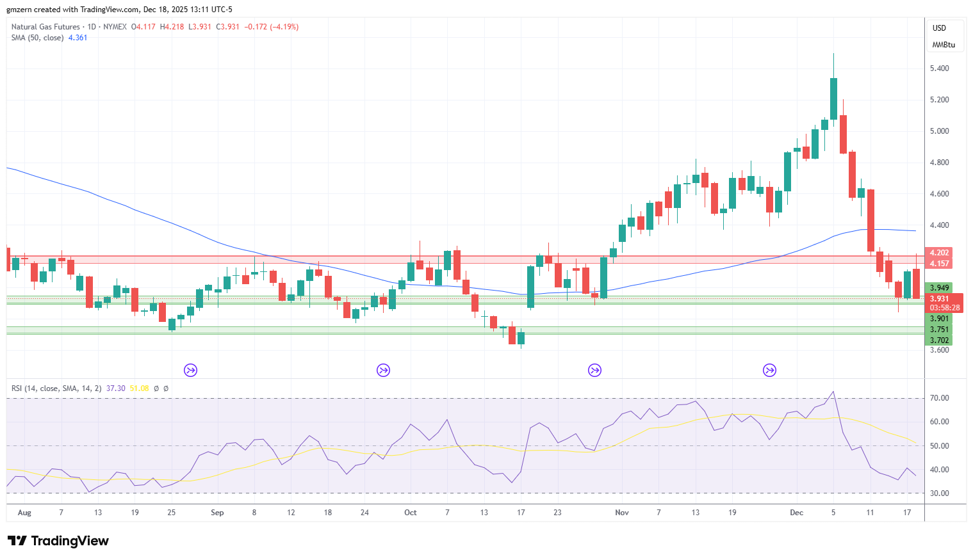This screenshot has height=560, width=973.
Task: Click the MMBtu unit label
Action: [944, 45]
